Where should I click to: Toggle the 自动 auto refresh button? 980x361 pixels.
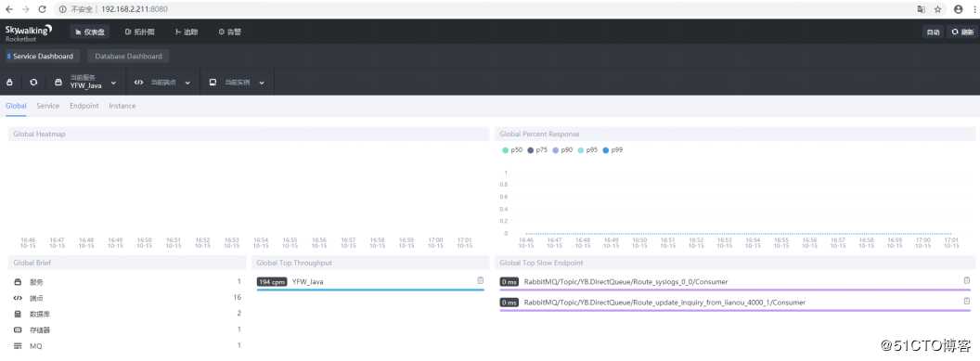(x=933, y=32)
